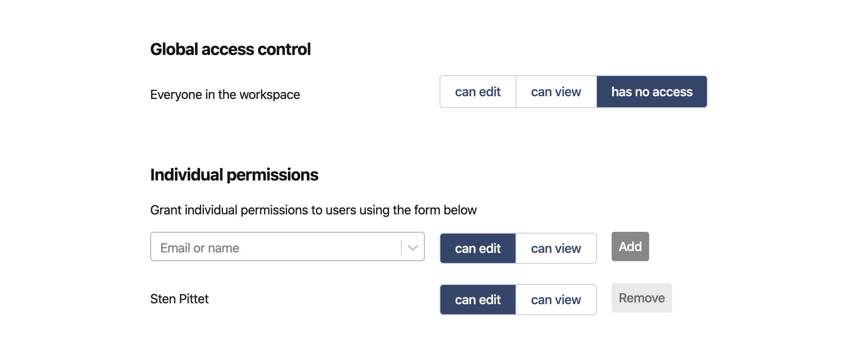Click the Email or name input field
868x350 pixels.
tap(275, 248)
